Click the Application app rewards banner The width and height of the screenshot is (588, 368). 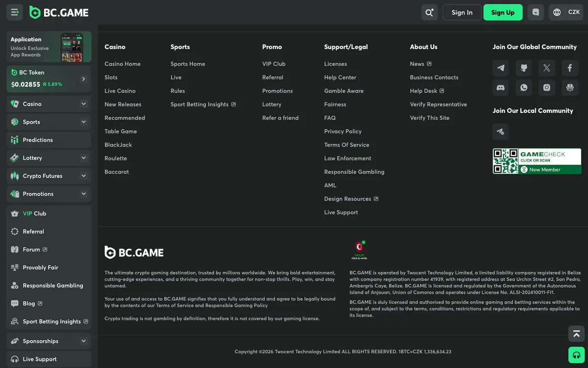pos(49,47)
